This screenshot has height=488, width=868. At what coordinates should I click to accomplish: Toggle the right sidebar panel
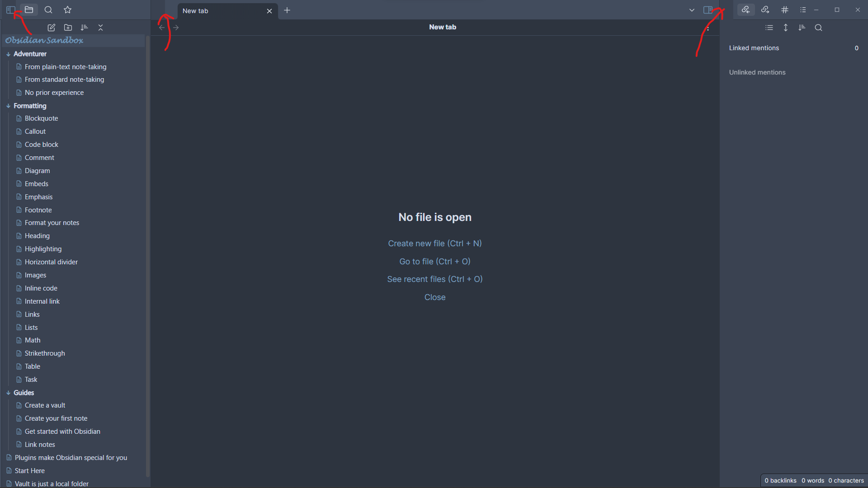pos(708,9)
